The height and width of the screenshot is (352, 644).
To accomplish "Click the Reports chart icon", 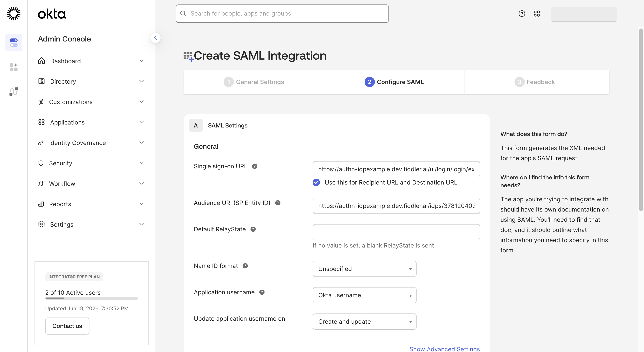I will coord(41,204).
